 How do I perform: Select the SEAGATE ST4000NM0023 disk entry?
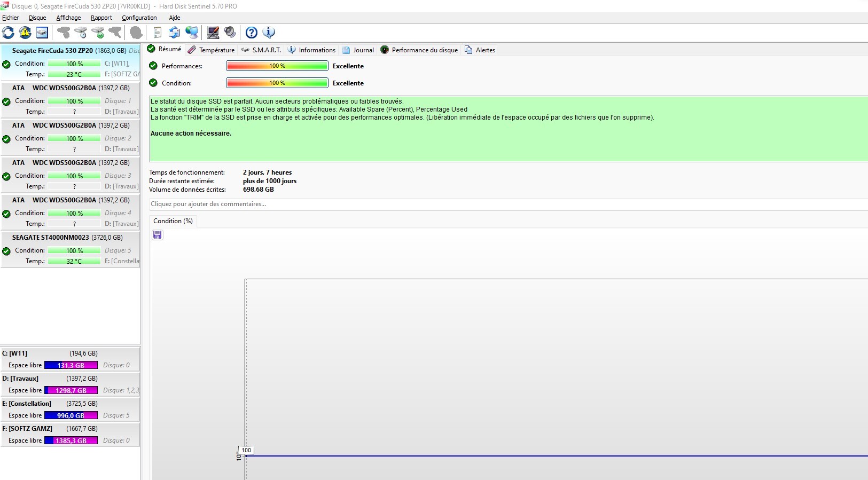pyautogui.click(x=71, y=249)
